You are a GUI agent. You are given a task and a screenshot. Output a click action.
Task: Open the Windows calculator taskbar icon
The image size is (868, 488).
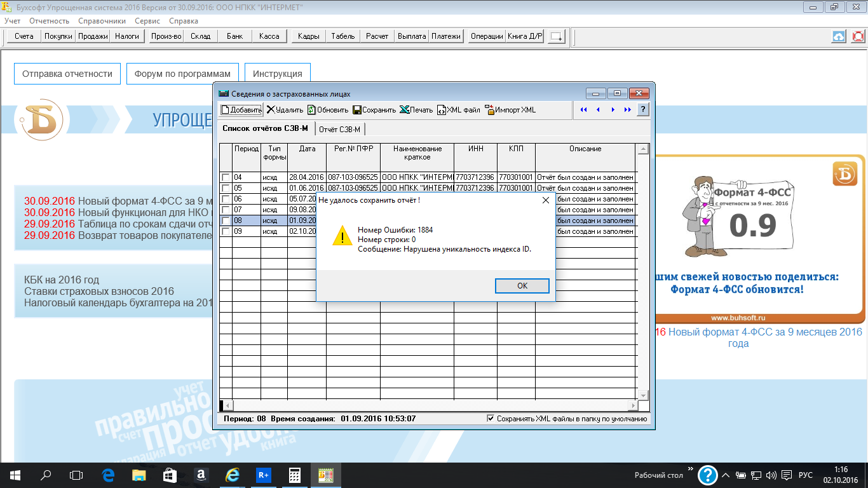295,475
